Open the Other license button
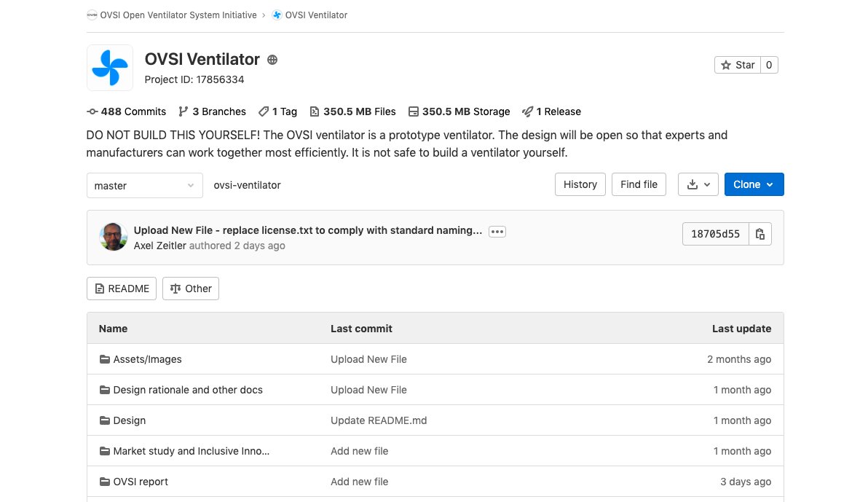This screenshot has width=868, height=502. [x=191, y=289]
